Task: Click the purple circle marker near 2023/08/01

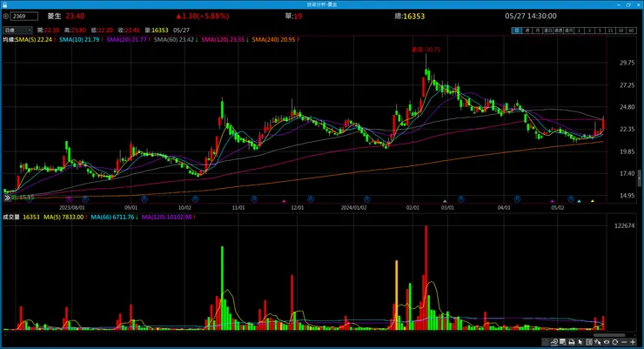Action: [x=69, y=199]
